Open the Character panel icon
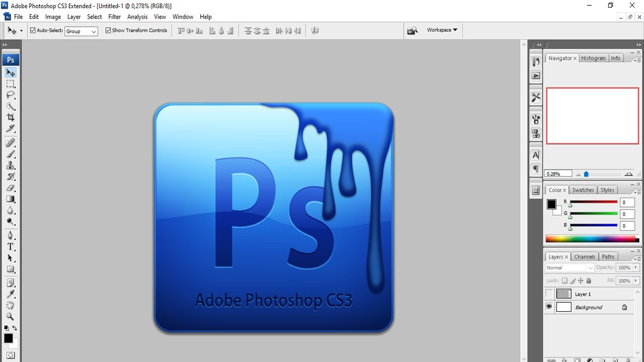 pos(536,155)
